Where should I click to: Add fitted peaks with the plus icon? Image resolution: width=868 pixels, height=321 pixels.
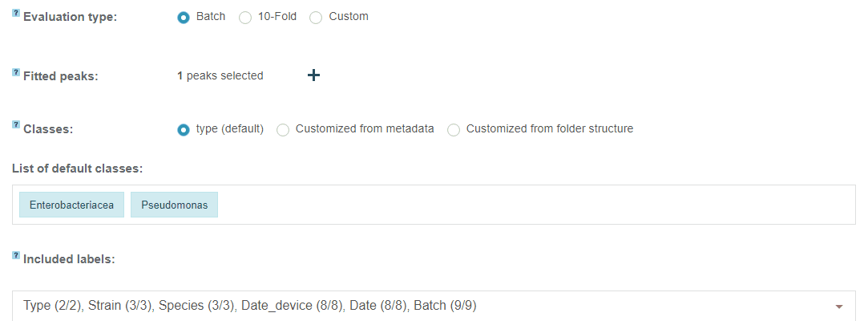(313, 75)
